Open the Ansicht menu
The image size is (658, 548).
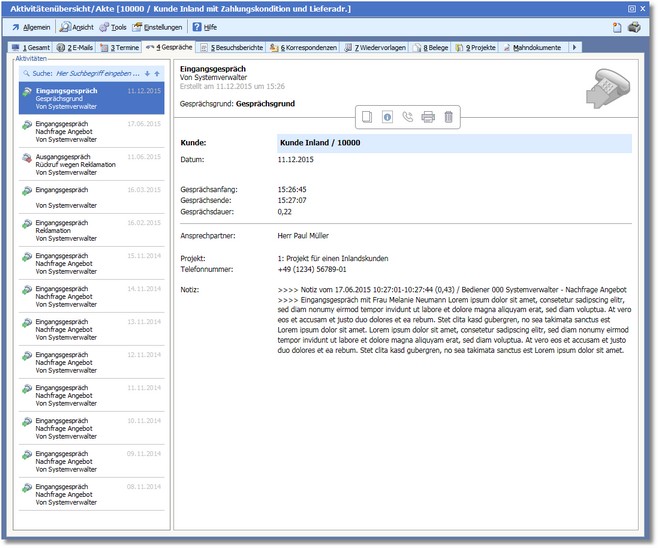tap(76, 27)
